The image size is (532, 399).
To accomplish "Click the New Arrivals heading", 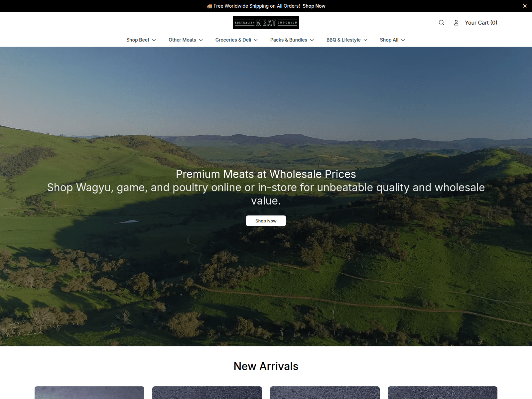I will pyautogui.click(x=266, y=366).
